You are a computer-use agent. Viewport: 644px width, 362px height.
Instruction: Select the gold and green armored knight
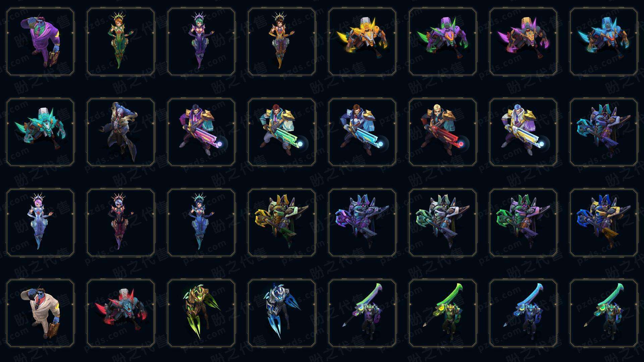tap(281, 223)
